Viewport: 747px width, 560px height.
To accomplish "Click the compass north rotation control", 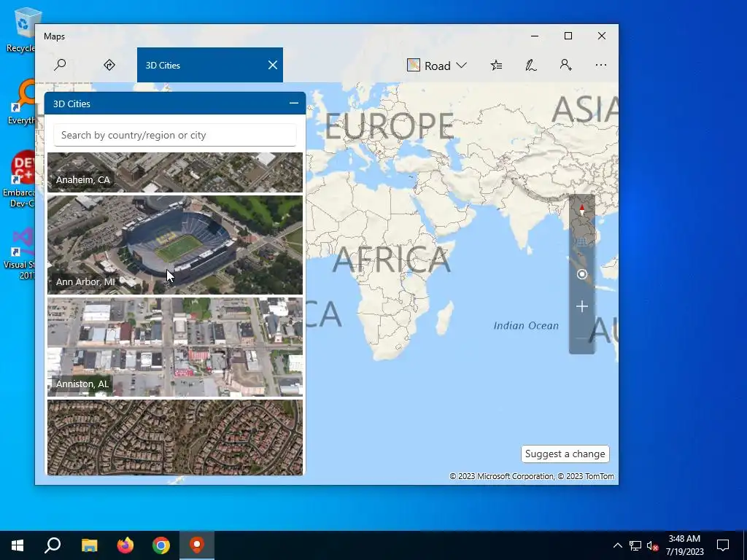I will 581,209.
